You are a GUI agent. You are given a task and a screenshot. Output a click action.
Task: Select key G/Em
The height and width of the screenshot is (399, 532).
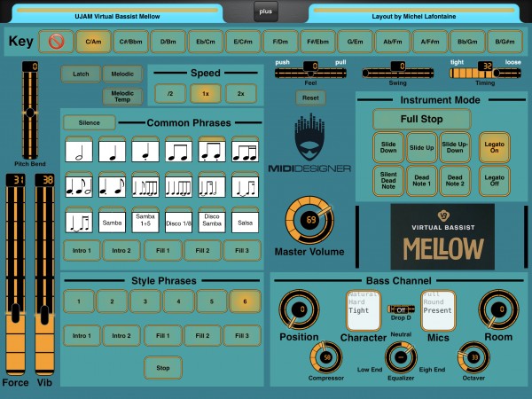[x=356, y=42]
